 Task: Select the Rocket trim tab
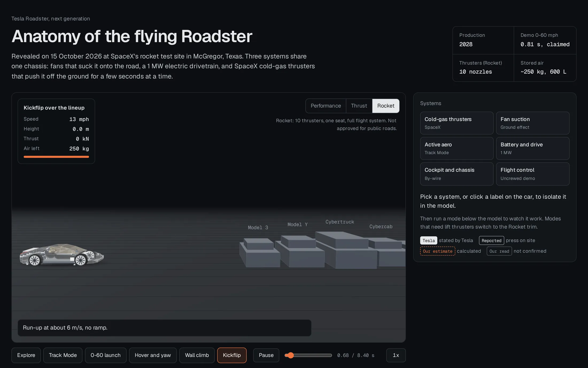[x=386, y=106]
